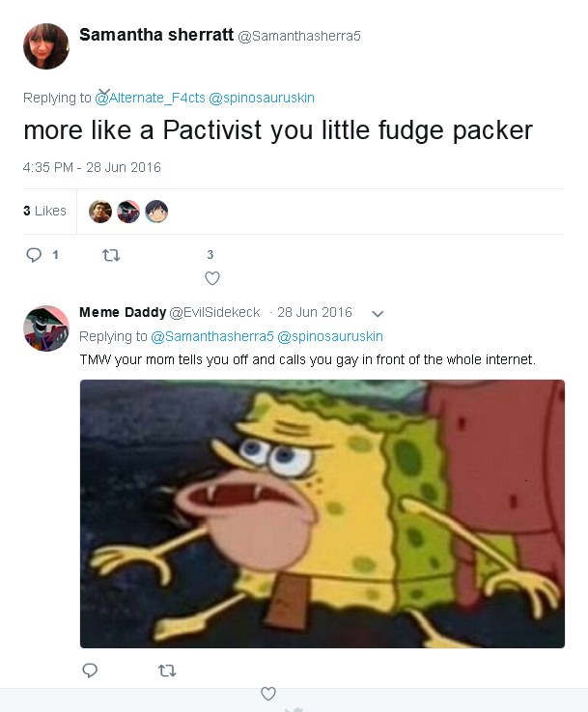Open Samantha sherratt's profile picture
Viewport: 588px width, 712px height.
tap(46, 46)
